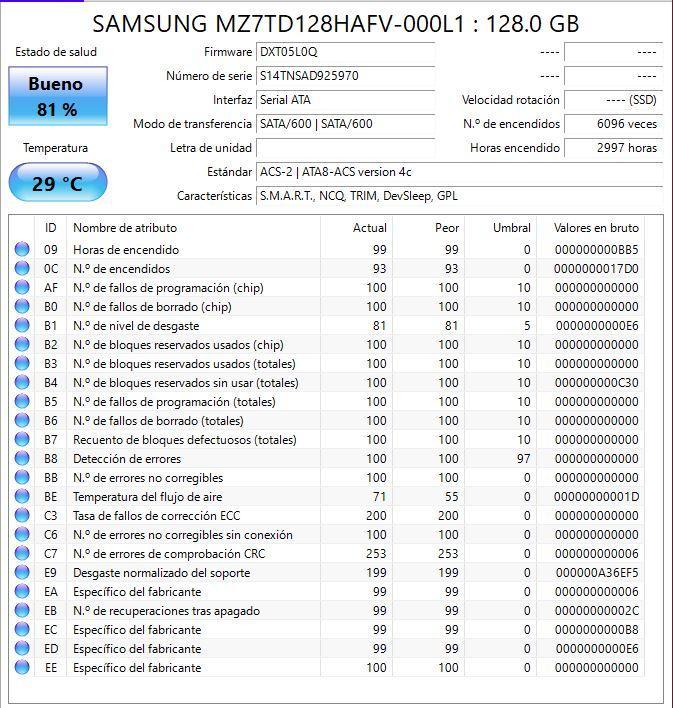Click raw value 000000A36EF5
This screenshot has height=708, width=673.
point(597,573)
